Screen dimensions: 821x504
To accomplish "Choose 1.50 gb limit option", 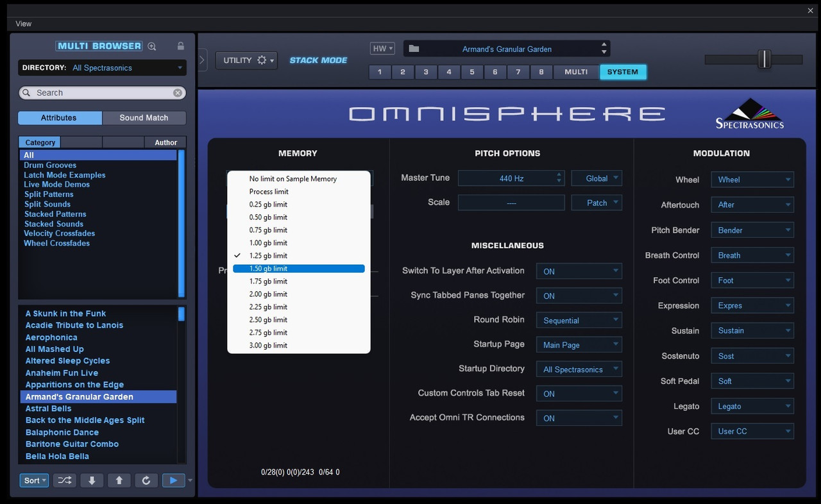I will 299,269.
